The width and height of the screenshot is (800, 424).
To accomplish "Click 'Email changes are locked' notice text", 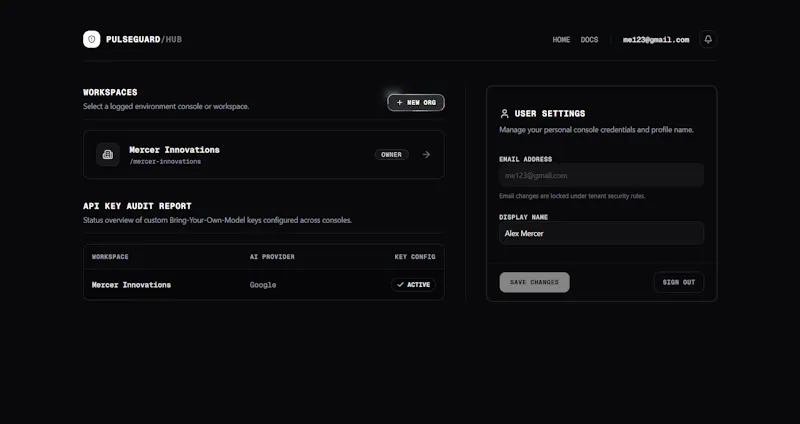I will [x=572, y=196].
